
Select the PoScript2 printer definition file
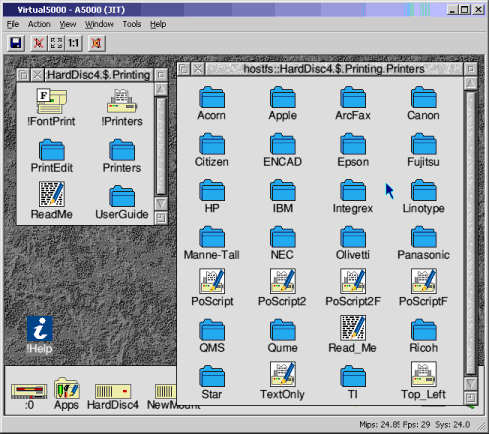(x=282, y=288)
